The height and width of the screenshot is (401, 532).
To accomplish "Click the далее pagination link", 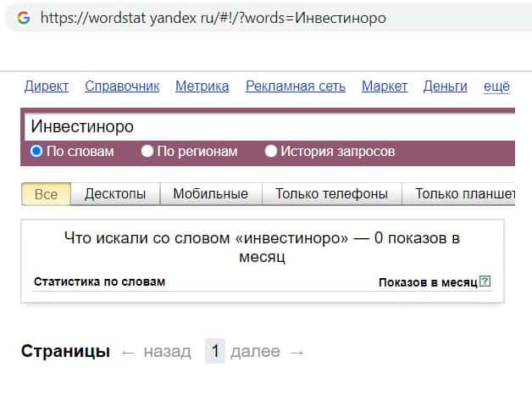I will [x=255, y=352].
